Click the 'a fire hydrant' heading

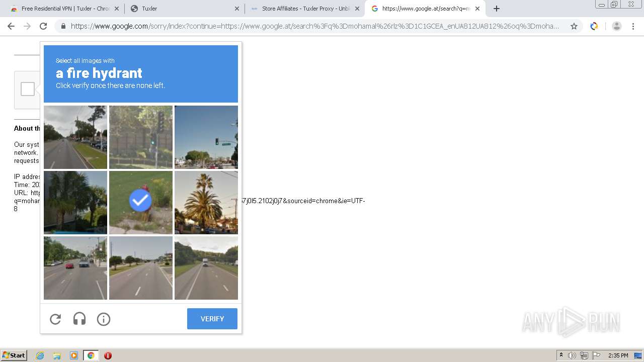pyautogui.click(x=99, y=73)
